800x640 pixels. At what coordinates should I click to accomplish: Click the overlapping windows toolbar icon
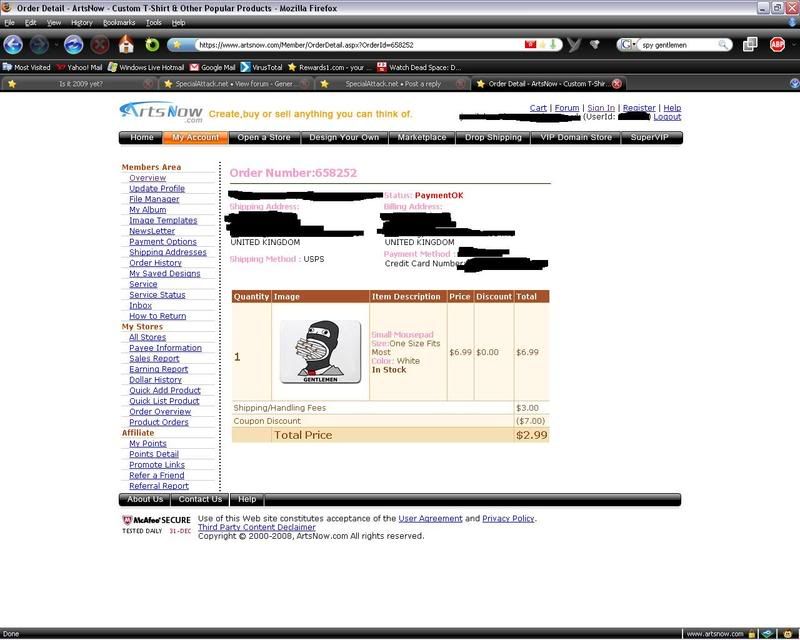click(750, 44)
